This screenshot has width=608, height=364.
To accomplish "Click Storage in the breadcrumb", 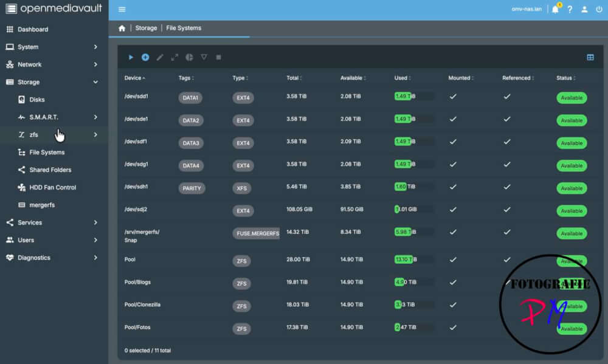I will (146, 28).
